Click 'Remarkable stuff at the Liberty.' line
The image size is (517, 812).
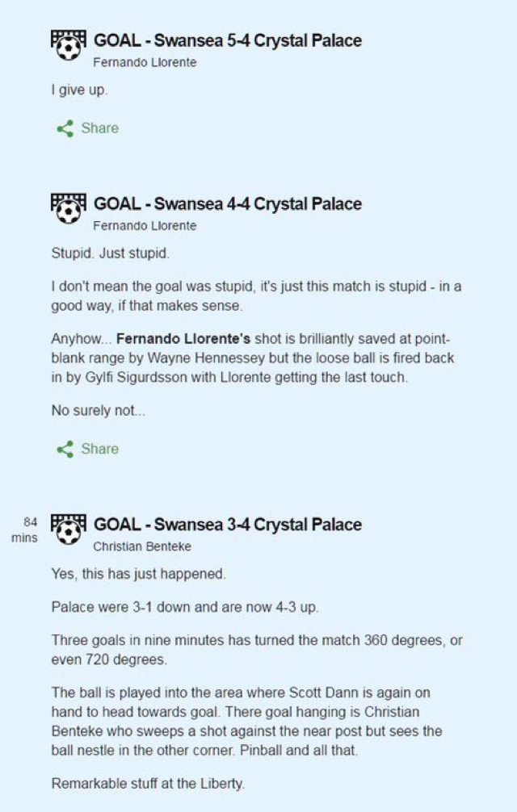tap(148, 784)
